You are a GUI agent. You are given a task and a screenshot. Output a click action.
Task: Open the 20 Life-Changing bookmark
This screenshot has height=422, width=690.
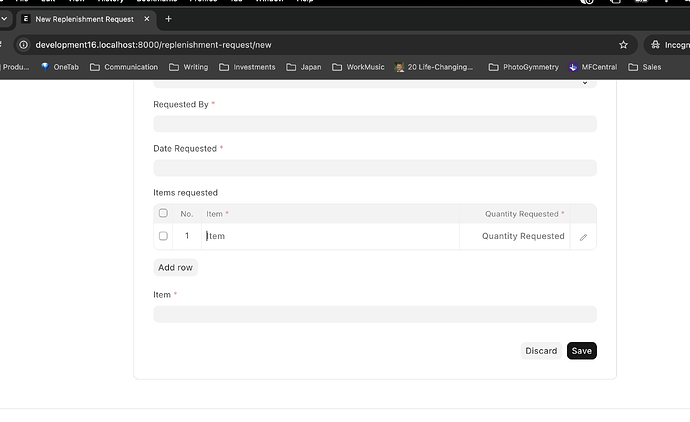[434, 67]
